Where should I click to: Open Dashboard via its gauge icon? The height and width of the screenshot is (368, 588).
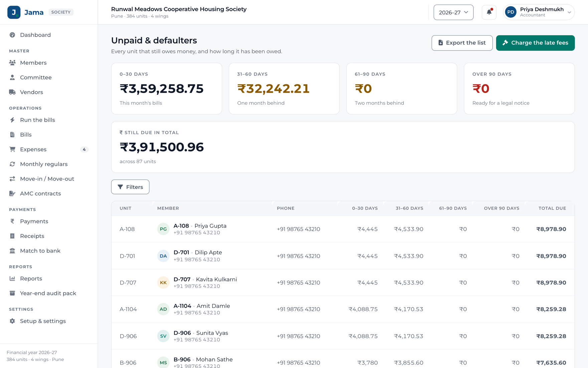point(12,35)
